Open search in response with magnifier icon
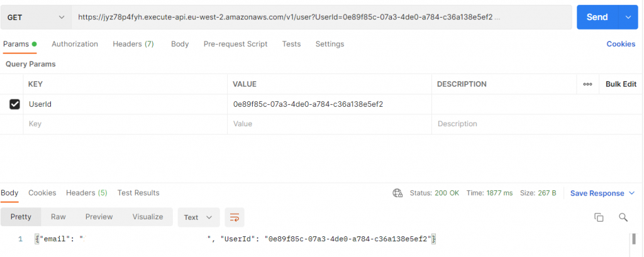The image size is (644, 257). [x=623, y=217]
